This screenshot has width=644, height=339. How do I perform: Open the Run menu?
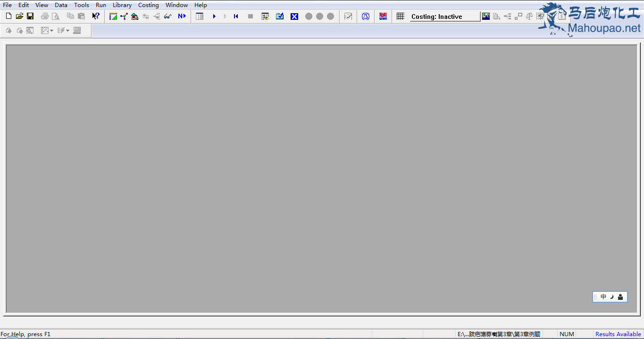[101, 5]
